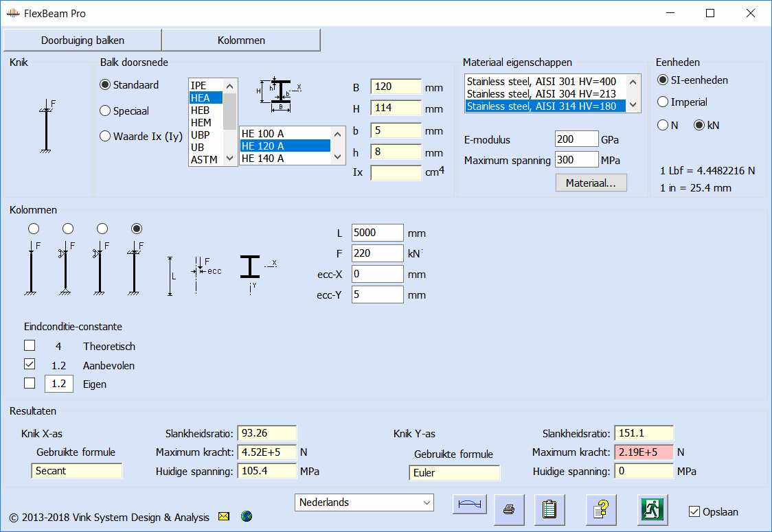Image resolution: width=772 pixels, height=532 pixels.
Task: Open help with the question mark icon
Action: pyautogui.click(x=601, y=510)
